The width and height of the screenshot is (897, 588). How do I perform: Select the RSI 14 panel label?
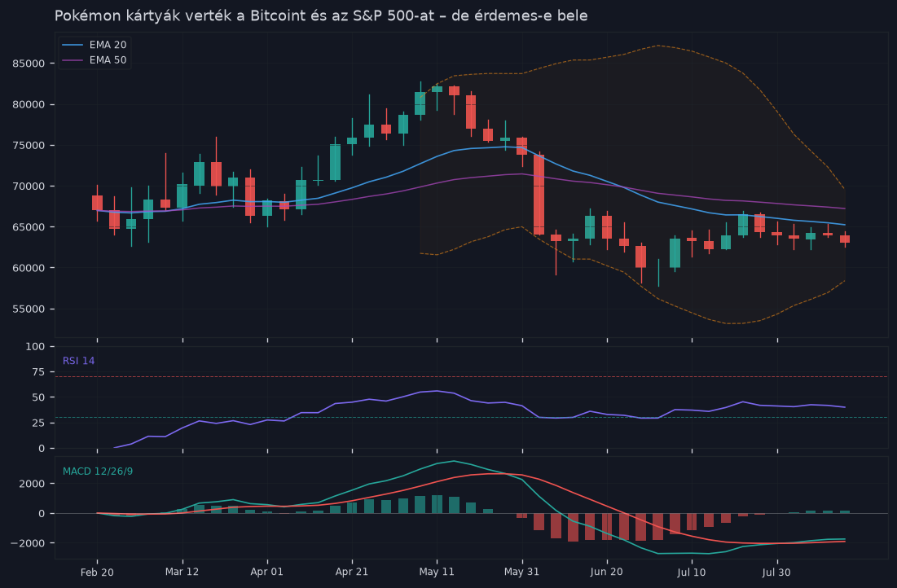point(78,361)
